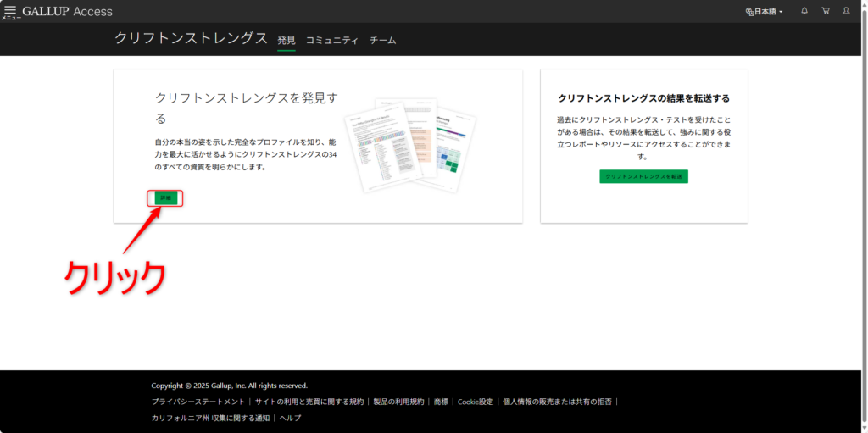Screen dimensions: 868x433
Task: Open the user profile icon
Action: click(846, 10)
